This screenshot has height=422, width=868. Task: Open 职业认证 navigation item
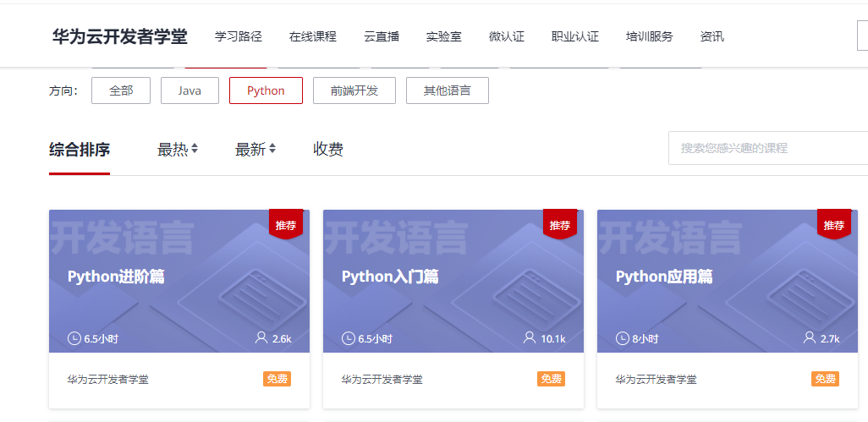[x=575, y=37]
